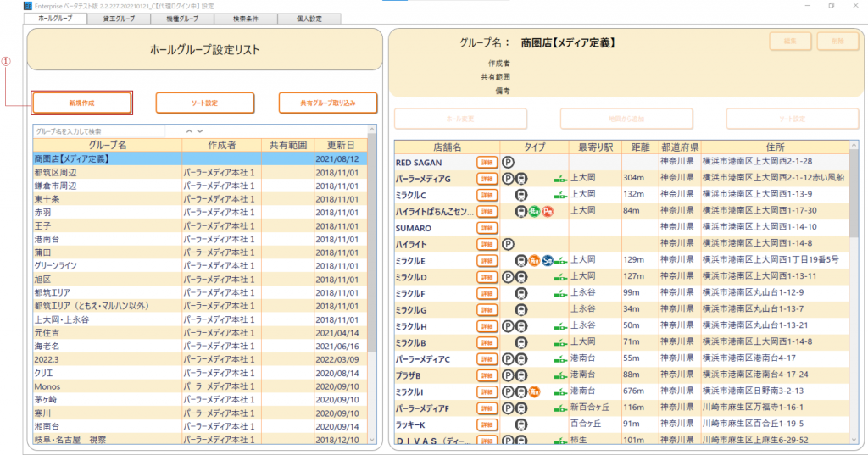This screenshot has height=455, width=868.
Task: Click train icon in ハイライトぱちんこセン row
Action: pos(521,212)
